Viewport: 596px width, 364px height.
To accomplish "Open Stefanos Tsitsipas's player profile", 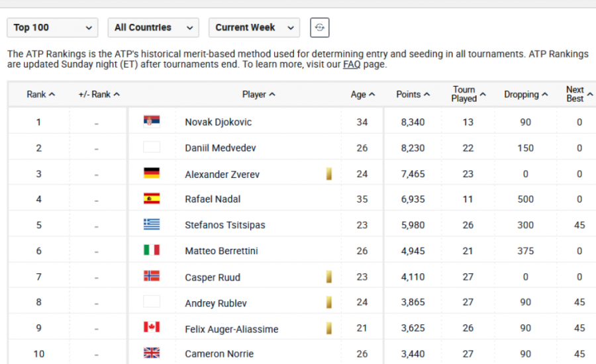I will pos(225,225).
